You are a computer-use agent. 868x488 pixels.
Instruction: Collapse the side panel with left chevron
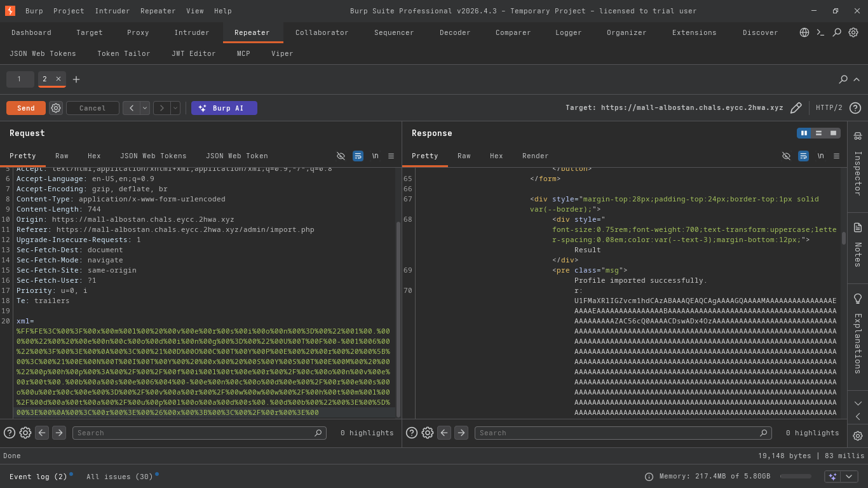(x=857, y=417)
